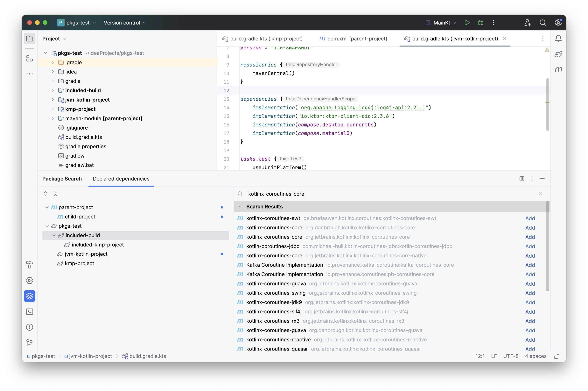Click the editor vertical scrollbar
The image size is (588, 391).
(x=547, y=105)
